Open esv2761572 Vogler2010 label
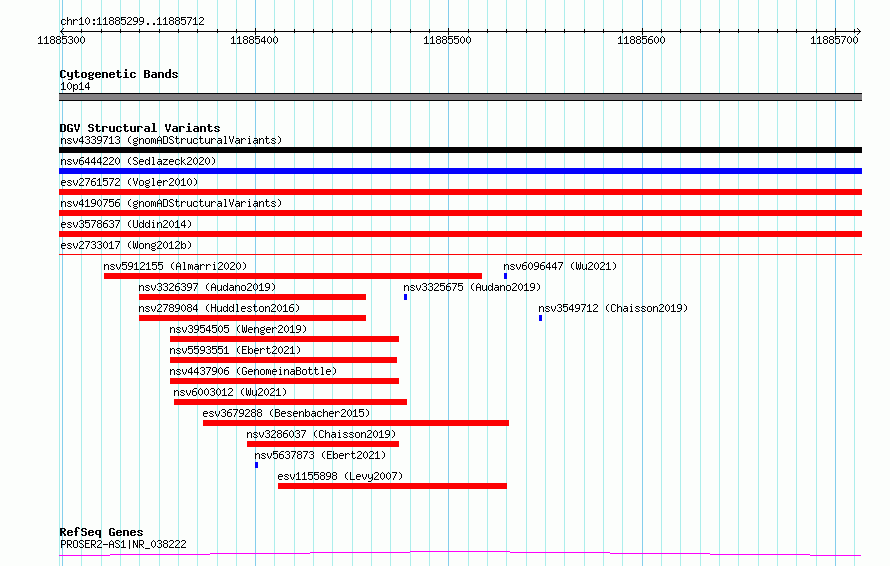The image size is (890, 566). click(x=129, y=182)
